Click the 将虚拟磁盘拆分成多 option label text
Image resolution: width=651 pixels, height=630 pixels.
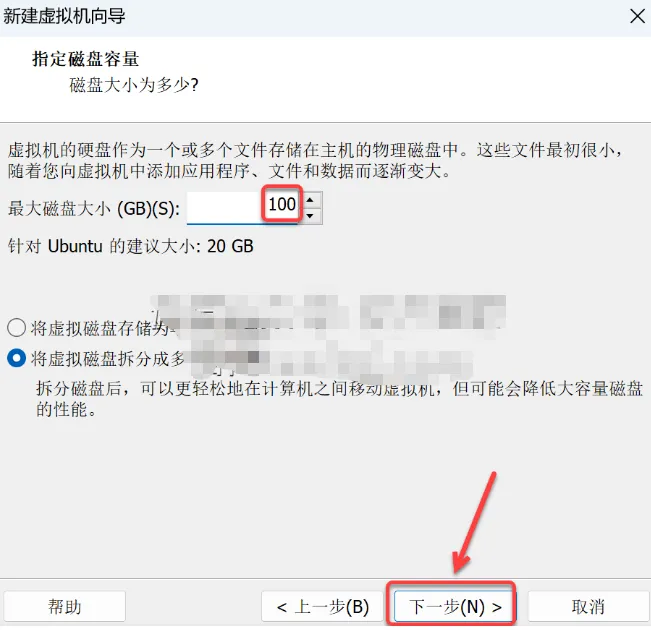(108, 358)
